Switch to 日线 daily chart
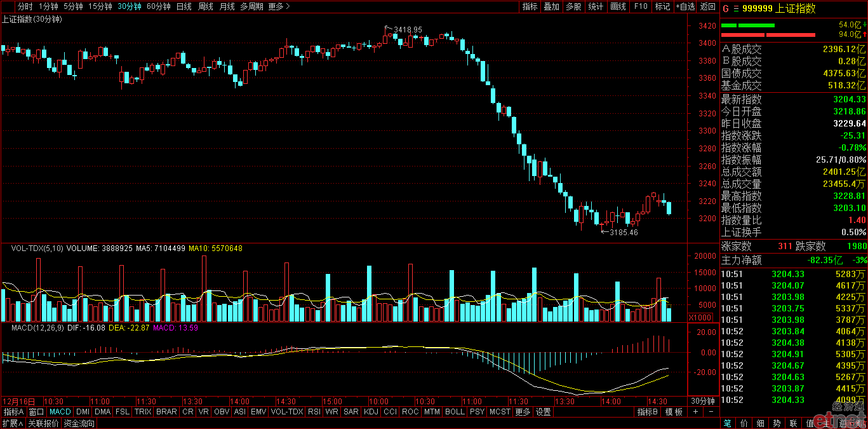 tap(184, 6)
